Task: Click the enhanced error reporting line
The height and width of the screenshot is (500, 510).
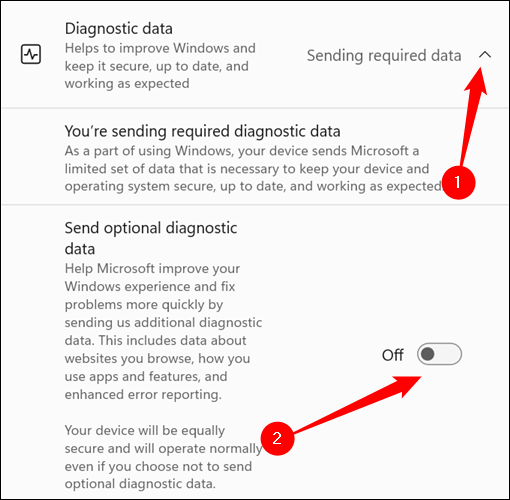Action: 143,395
